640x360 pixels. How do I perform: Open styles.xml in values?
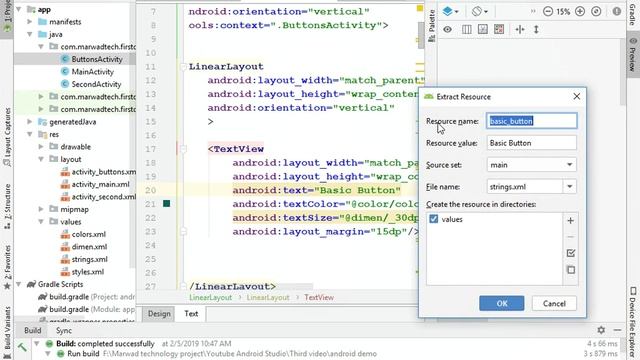88,272
